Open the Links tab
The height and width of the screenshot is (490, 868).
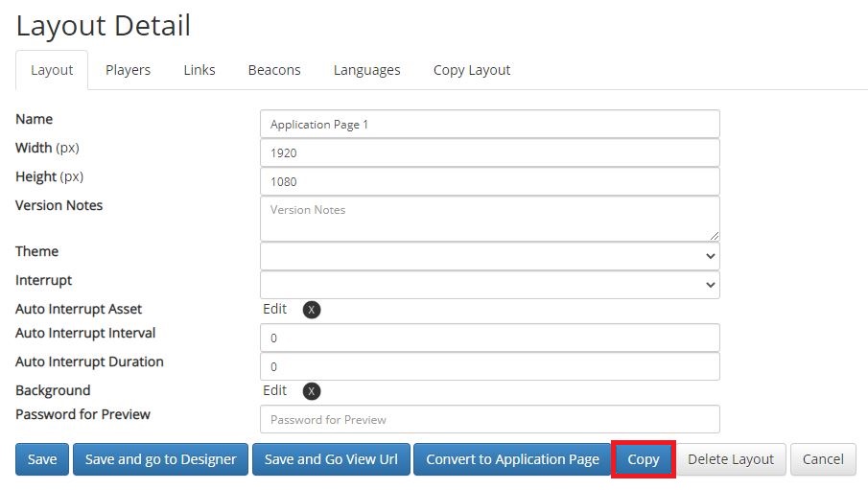199,70
